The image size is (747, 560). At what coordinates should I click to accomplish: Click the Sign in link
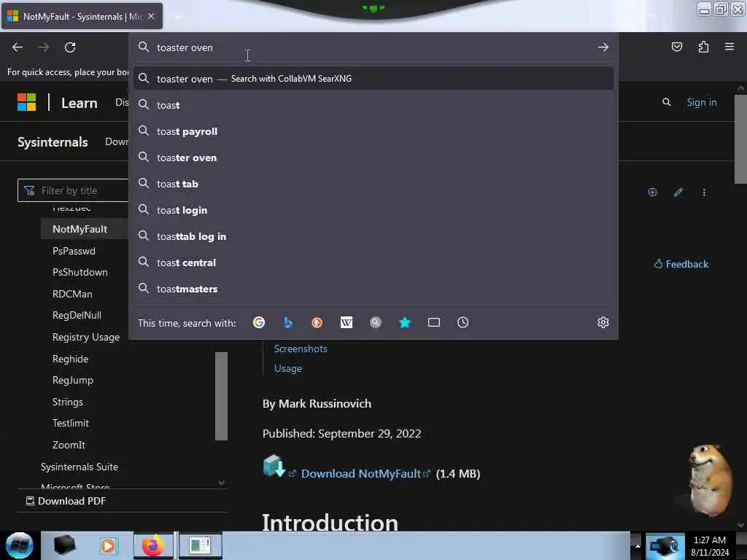701,102
